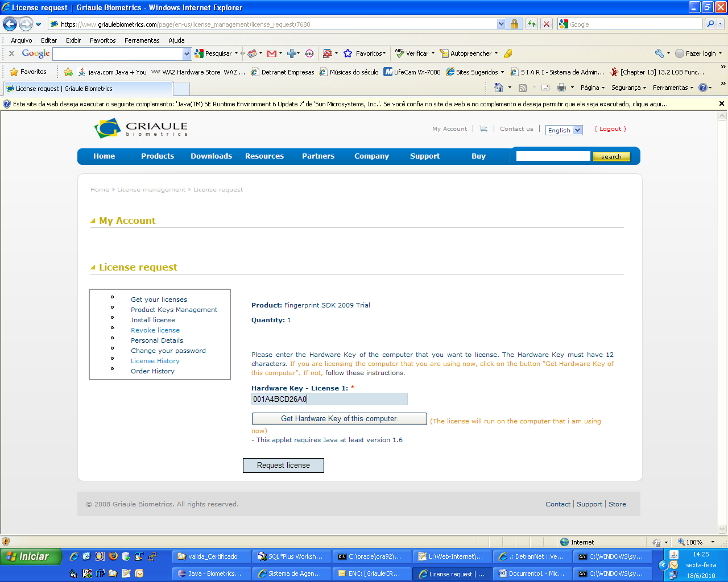Click the Help question mark icon
This screenshot has width=728, height=582.
pyautogui.click(x=703, y=88)
